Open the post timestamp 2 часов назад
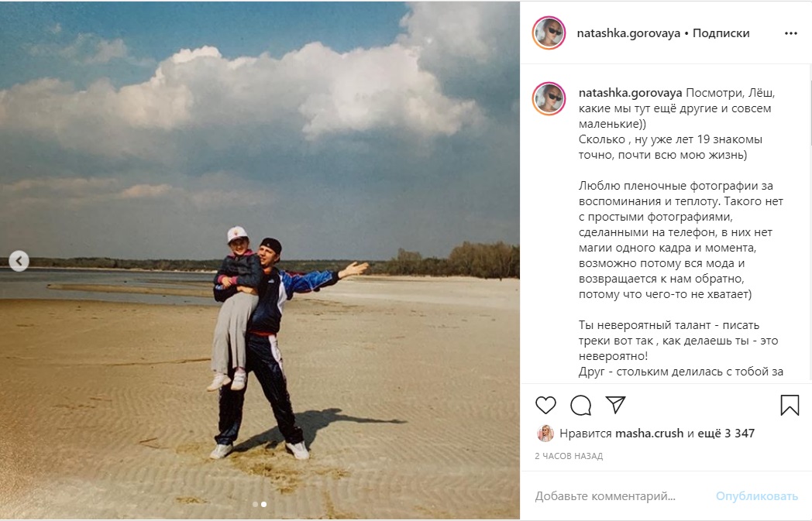The height and width of the screenshot is (521, 812). 569,456
